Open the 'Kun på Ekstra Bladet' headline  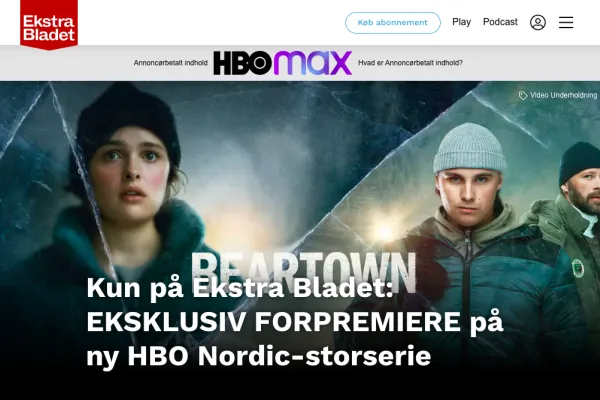pos(295,322)
